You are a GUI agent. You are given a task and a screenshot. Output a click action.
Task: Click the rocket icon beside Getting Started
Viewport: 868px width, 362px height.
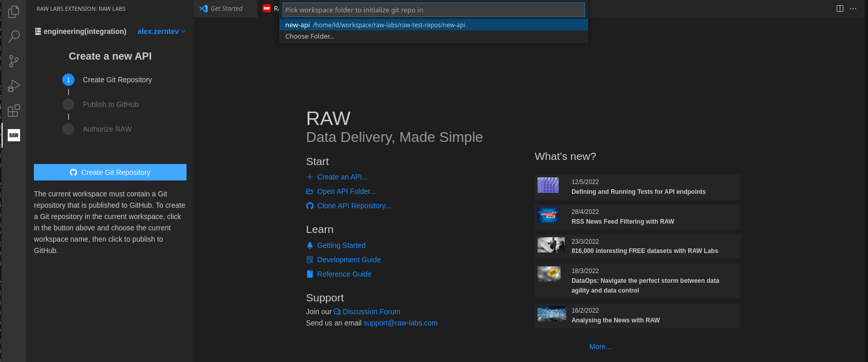click(x=310, y=245)
